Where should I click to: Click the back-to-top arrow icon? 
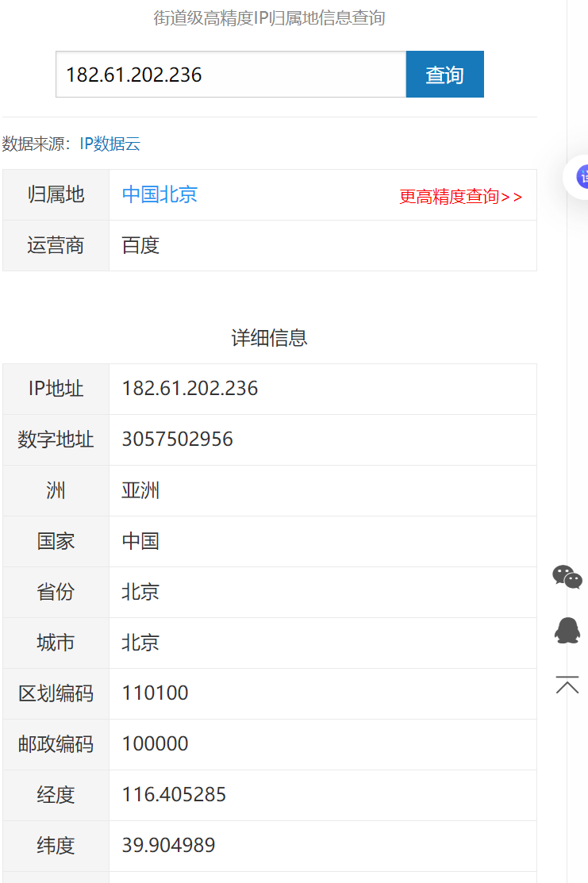point(567,685)
